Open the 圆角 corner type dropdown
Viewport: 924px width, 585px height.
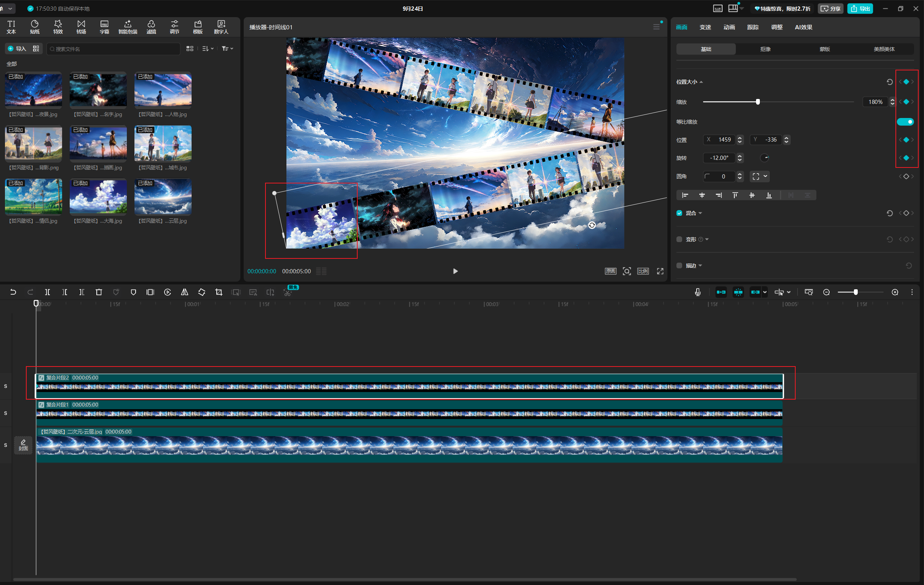click(760, 176)
